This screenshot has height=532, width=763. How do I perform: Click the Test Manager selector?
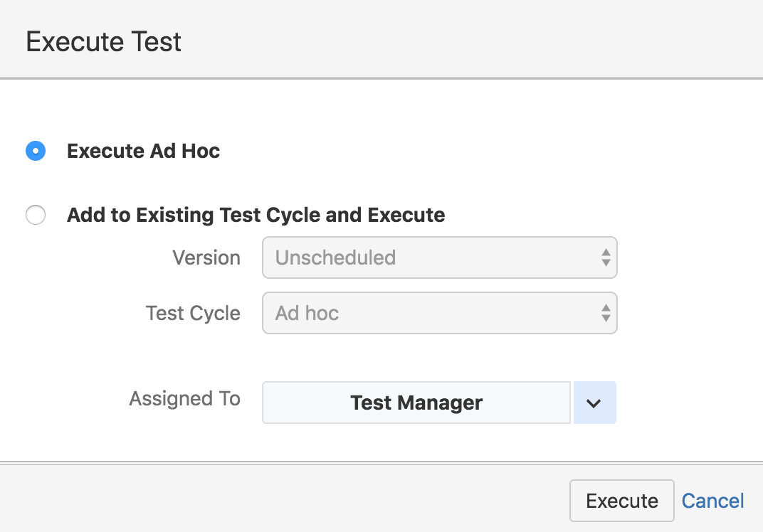coord(416,403)
